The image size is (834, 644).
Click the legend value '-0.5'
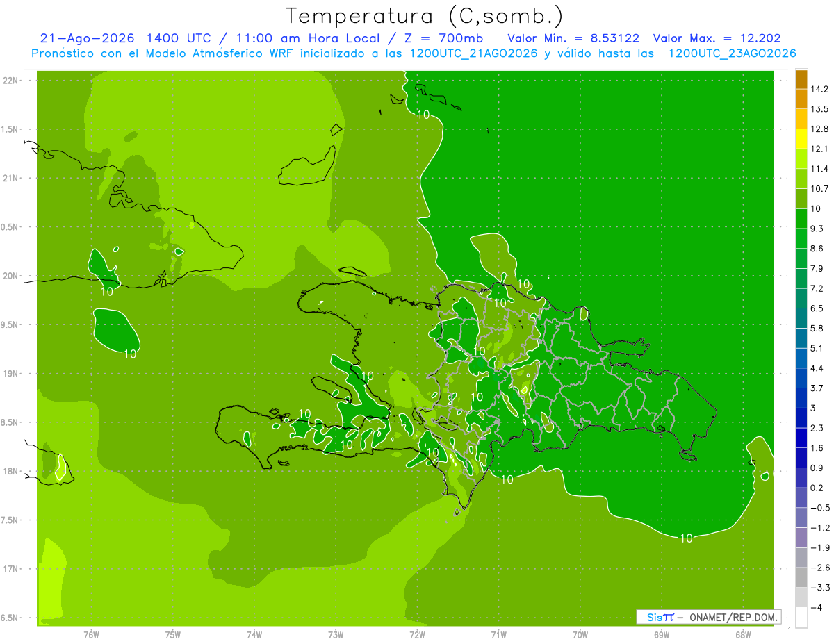pos(819,508)
